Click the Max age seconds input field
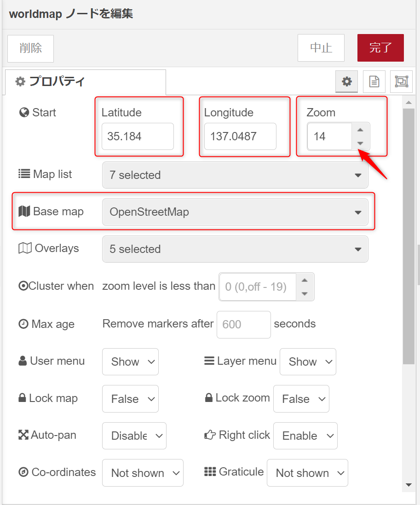Screen dimensions: 420x505 (x=244, y=324)
